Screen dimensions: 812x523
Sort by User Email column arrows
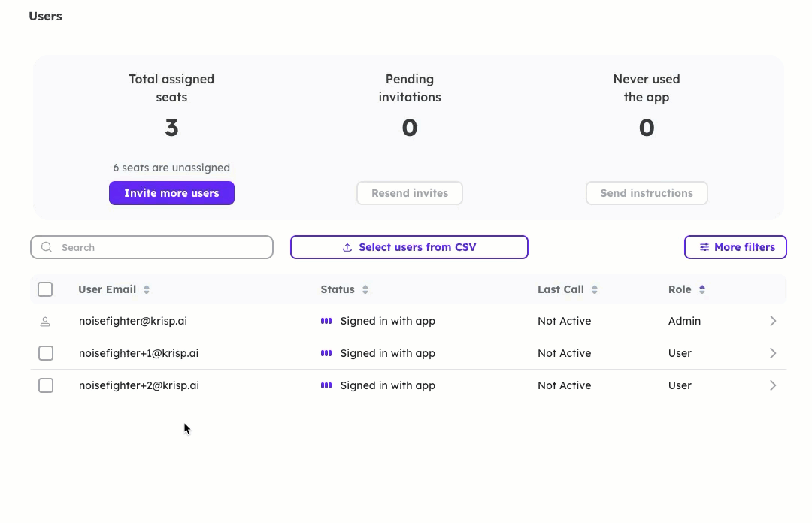click(147, 289)
